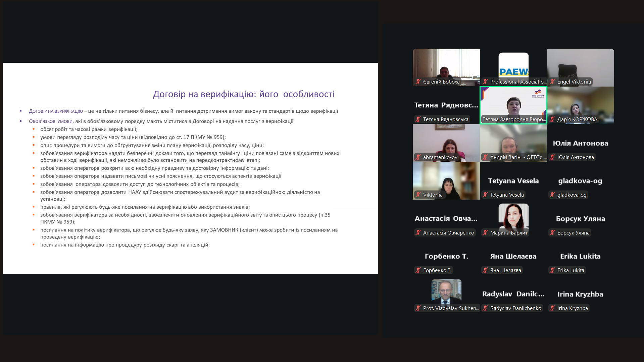The height and width of the screenshot is (362, 644).
Task: Click muted microphone icon next to Engel Viktoriia
Action: (552, 82)
